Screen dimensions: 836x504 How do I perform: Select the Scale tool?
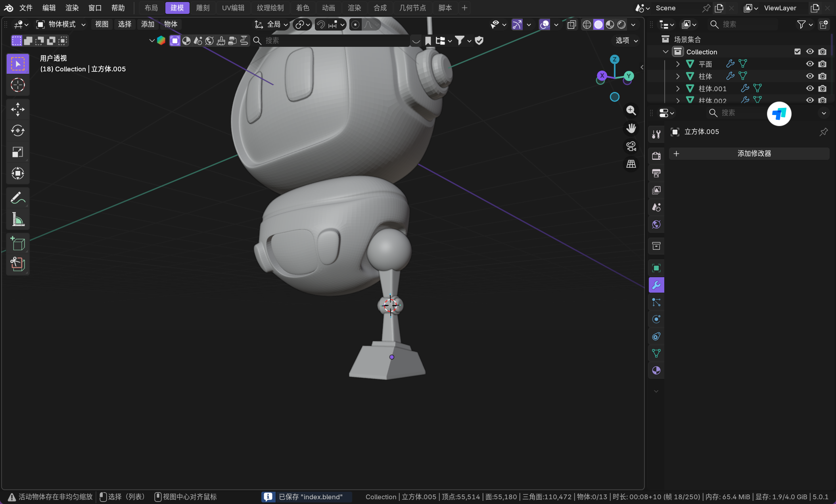pyautogui.click(x=18, y=152)
